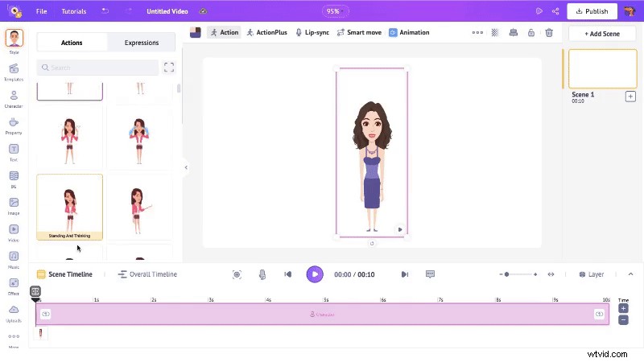Click the ActionPlus toolbar button
The height and width of the screenshot is (362, 644).
click(267, 32)
